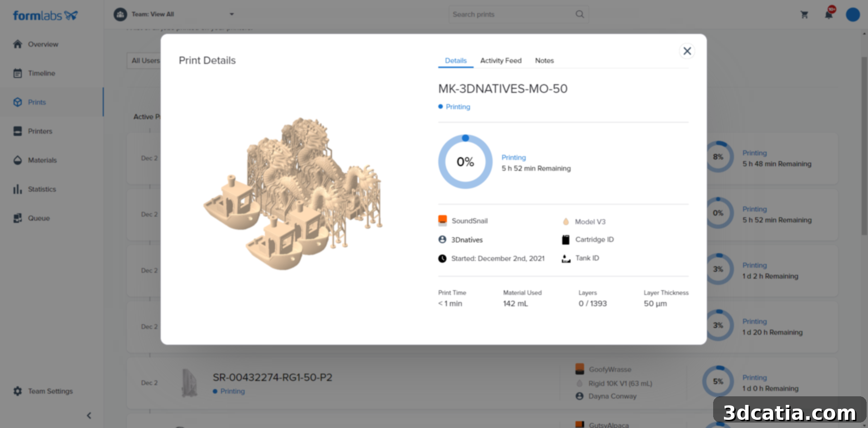Collapse the sidebar with the chevron
The width and height of the screenshot is (868, 428).
pos(89,415)
